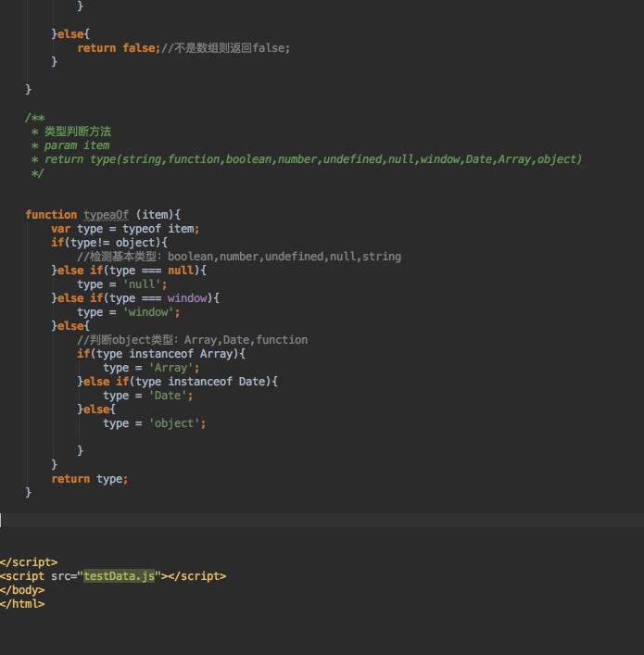Screen dimensions: 644x655
Task: Click the comment 检测基本类型 line
Action: pyautogui.click(x=239, y=257)
